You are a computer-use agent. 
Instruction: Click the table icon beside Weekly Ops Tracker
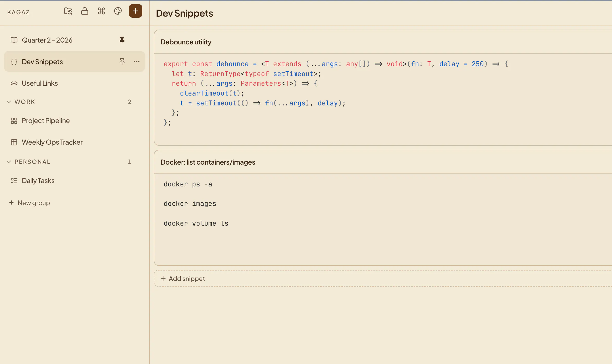click(14, 142)
